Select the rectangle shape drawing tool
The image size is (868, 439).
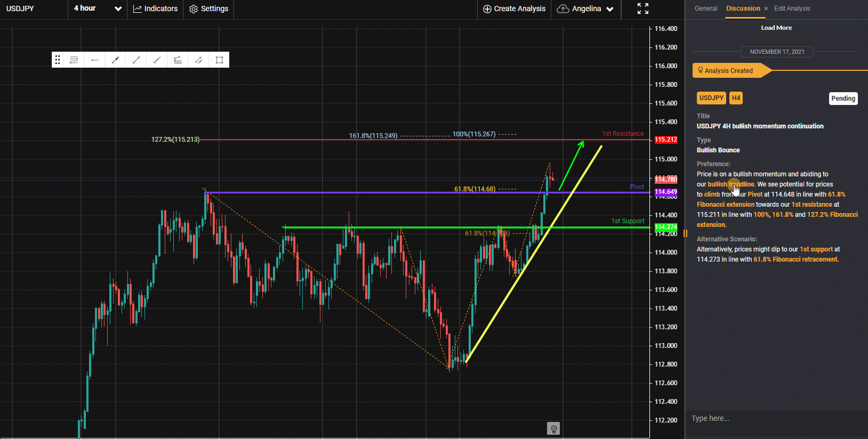[219, 60]
